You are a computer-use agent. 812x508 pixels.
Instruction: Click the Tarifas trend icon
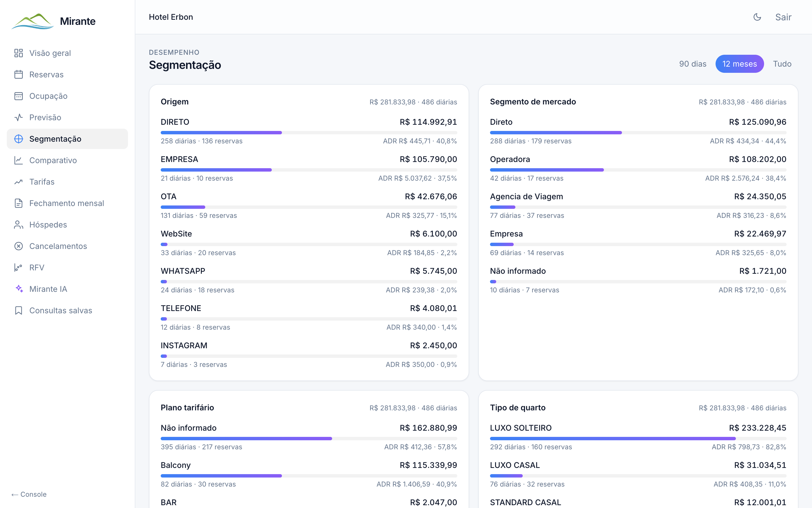(18, 182)
